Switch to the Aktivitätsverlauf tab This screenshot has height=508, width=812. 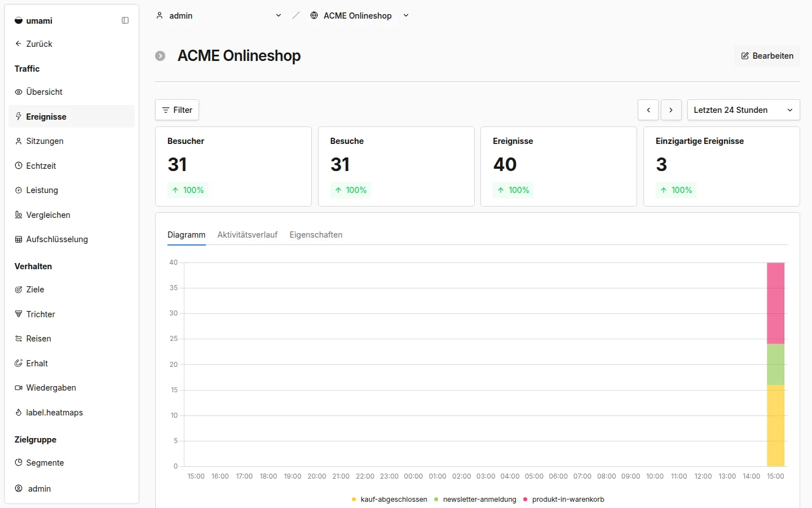pos(248,235)
